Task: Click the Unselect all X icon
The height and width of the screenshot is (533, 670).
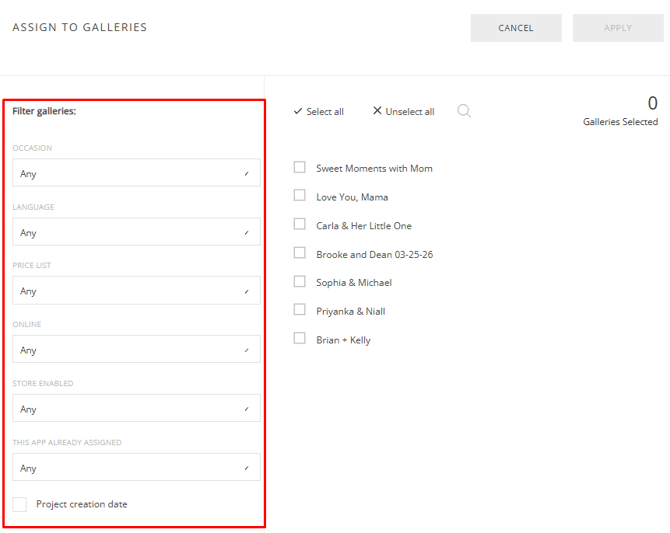Action: point(377,111)
